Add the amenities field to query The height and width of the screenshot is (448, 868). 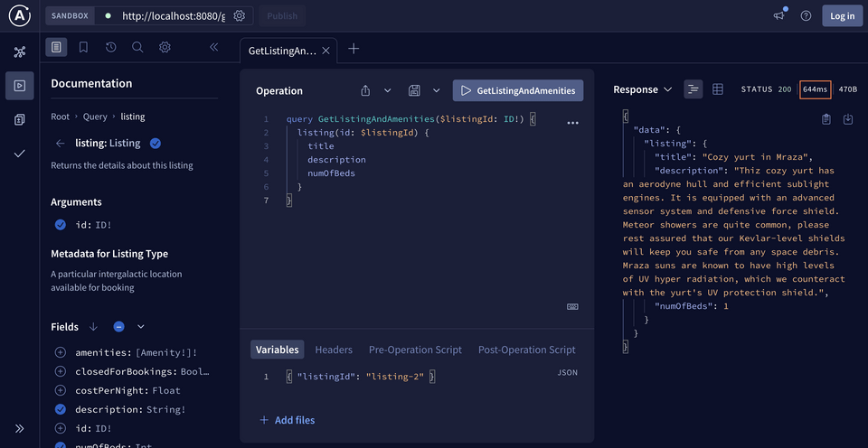click(61, 352)
